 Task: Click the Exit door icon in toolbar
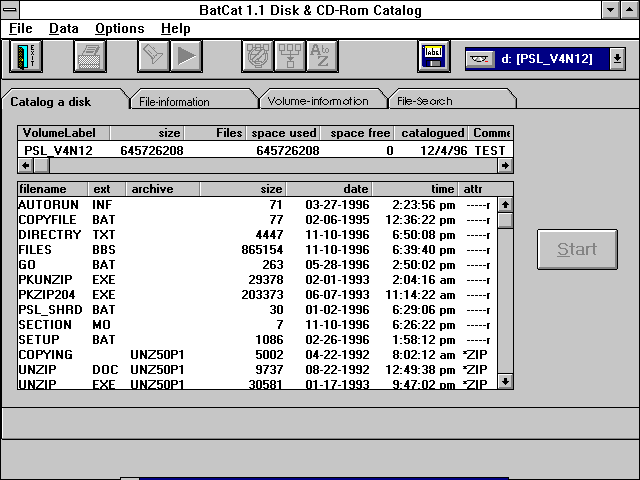pos(26,57)
